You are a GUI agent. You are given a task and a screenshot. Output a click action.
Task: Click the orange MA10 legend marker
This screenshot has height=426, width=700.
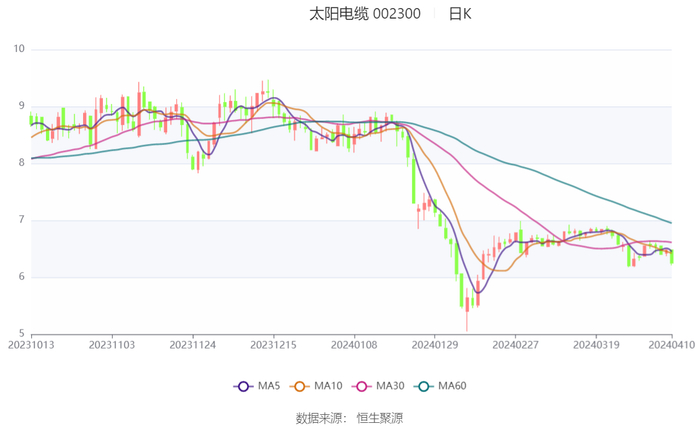299,386
